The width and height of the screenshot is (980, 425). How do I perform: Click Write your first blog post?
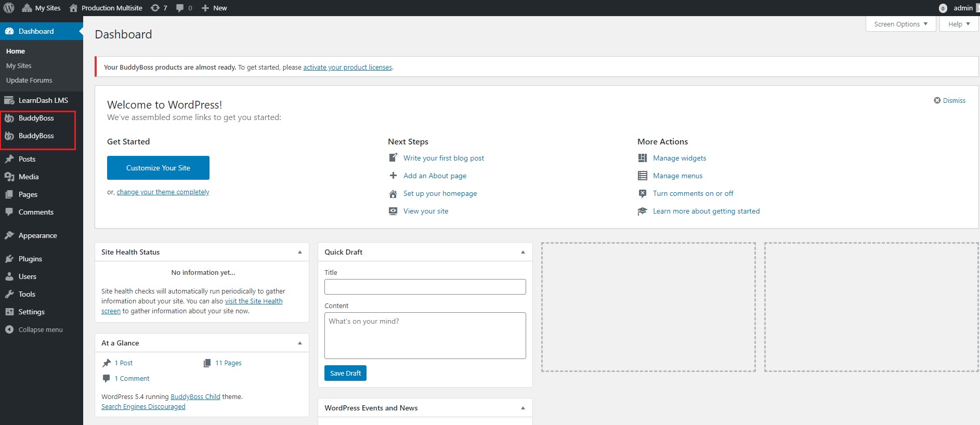click(x=443, y=158)
